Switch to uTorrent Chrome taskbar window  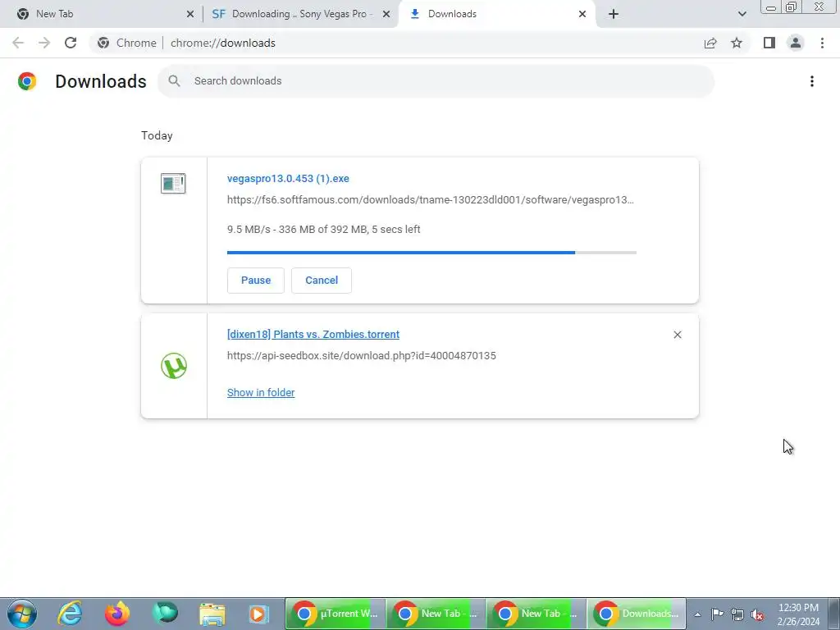pyautogui.click(x=336, y=614)
